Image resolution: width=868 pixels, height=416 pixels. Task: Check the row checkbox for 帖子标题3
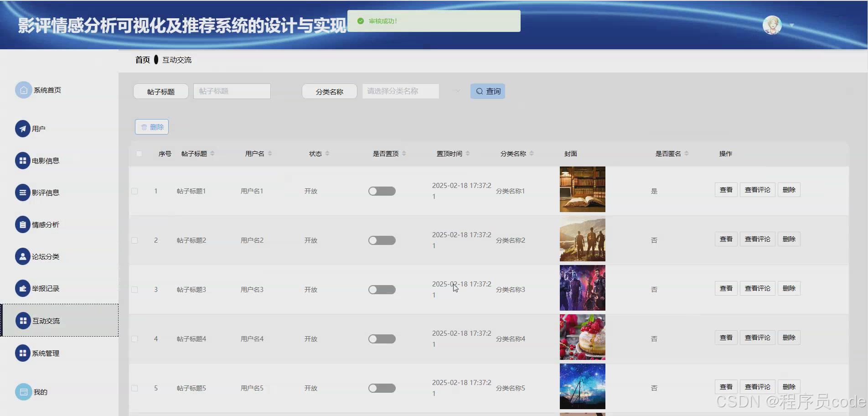[134, 290]
